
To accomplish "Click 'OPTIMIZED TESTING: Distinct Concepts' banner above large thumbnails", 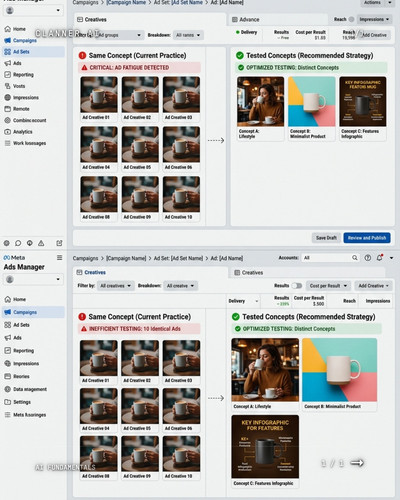I will pos(306,329).
